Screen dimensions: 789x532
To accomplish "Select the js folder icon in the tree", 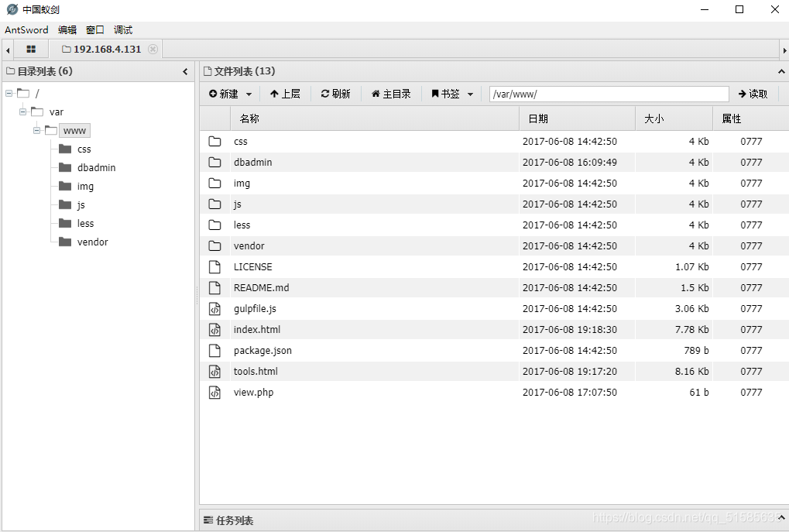I will coord(65,204).
